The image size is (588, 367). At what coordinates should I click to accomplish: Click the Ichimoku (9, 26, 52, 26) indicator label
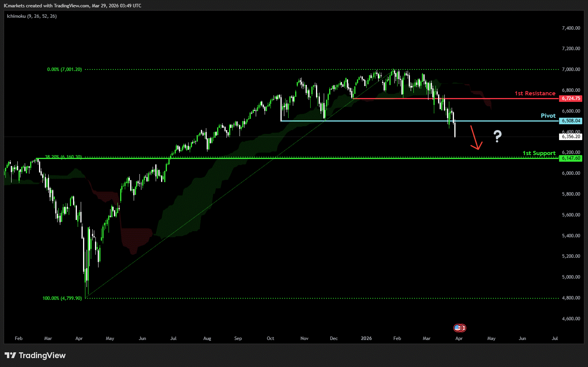(x=32, y=16)
